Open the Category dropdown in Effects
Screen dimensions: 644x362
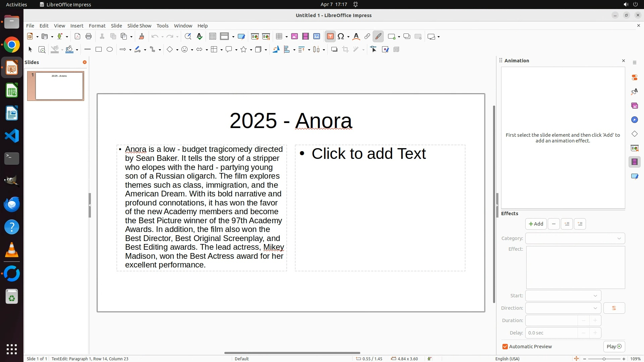(x=575, y=238)
